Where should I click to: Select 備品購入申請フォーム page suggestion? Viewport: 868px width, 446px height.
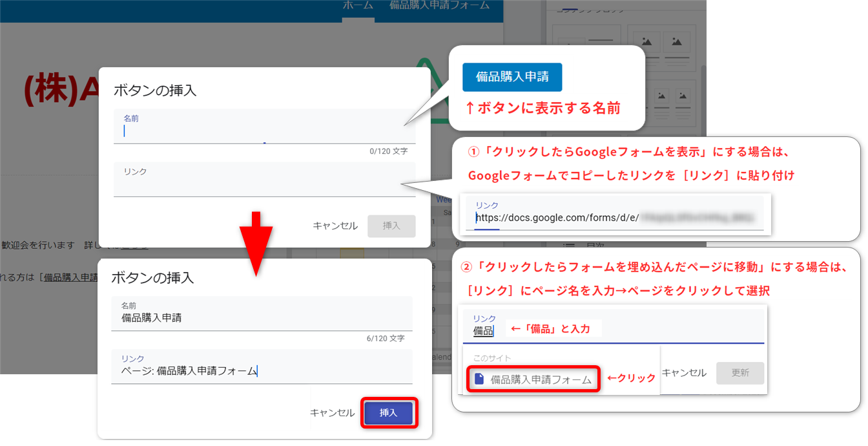coord(541,379)
